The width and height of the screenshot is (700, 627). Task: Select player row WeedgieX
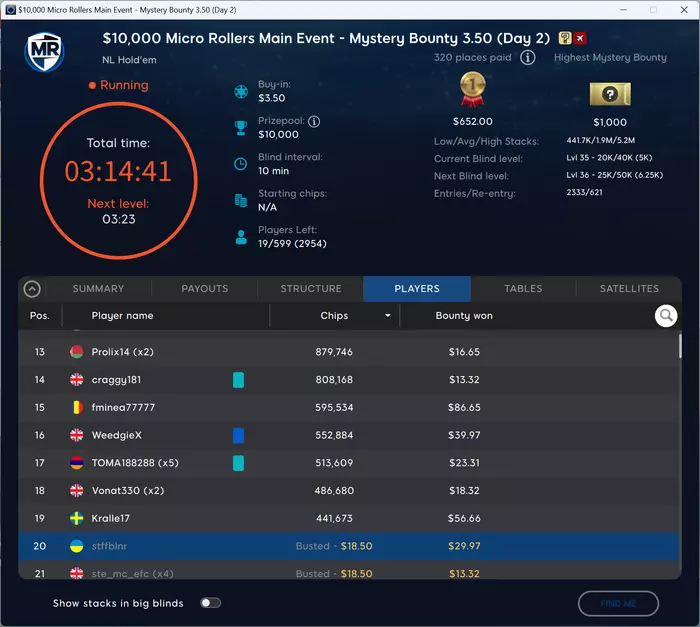(x=348, y=435)
